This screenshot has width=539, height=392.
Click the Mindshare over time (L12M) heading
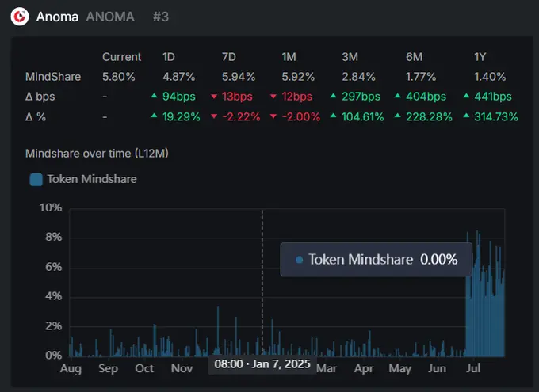pyautogui.click(x=97, y=153)
